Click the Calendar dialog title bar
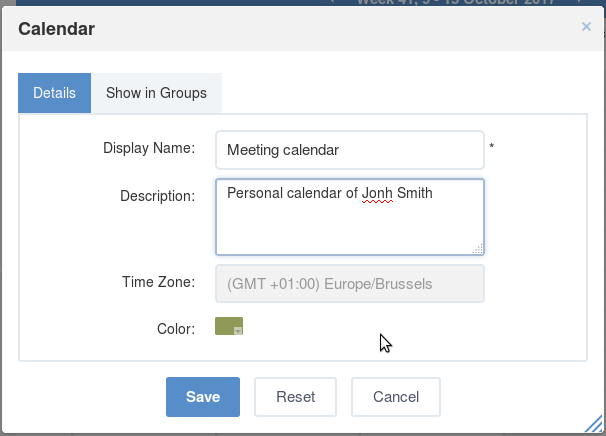Image resolution: width=606 pixels, height=436 pixels. [303, 29]
